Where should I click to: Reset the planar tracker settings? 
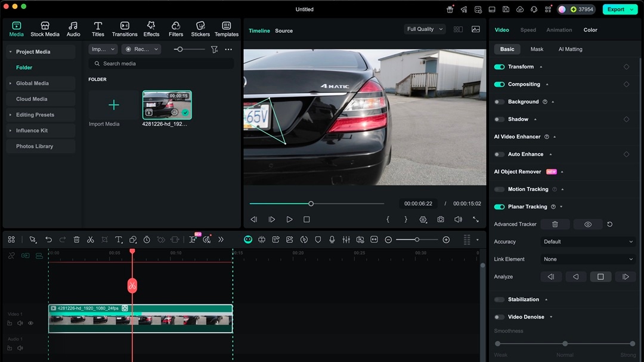click(609, 224)
